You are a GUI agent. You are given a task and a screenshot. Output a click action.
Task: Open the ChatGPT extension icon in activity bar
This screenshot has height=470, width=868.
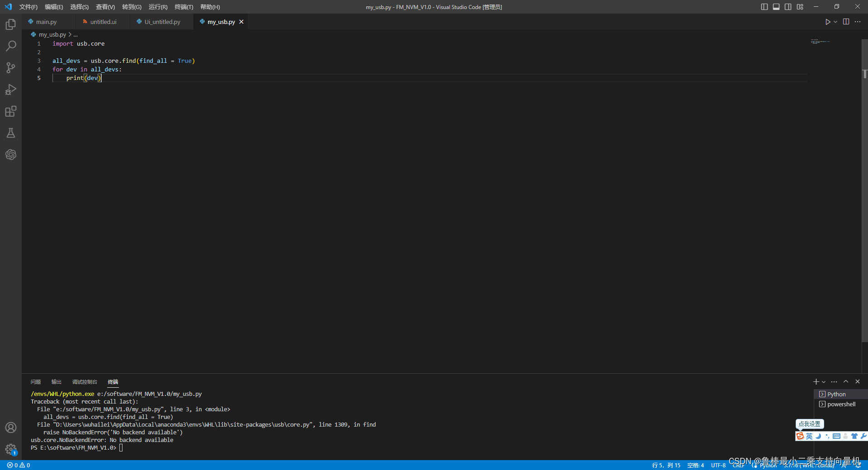(11, 155)
